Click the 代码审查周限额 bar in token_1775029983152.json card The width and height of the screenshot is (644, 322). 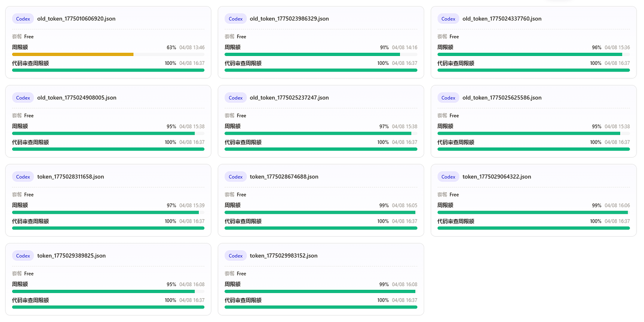coord(321,308)
